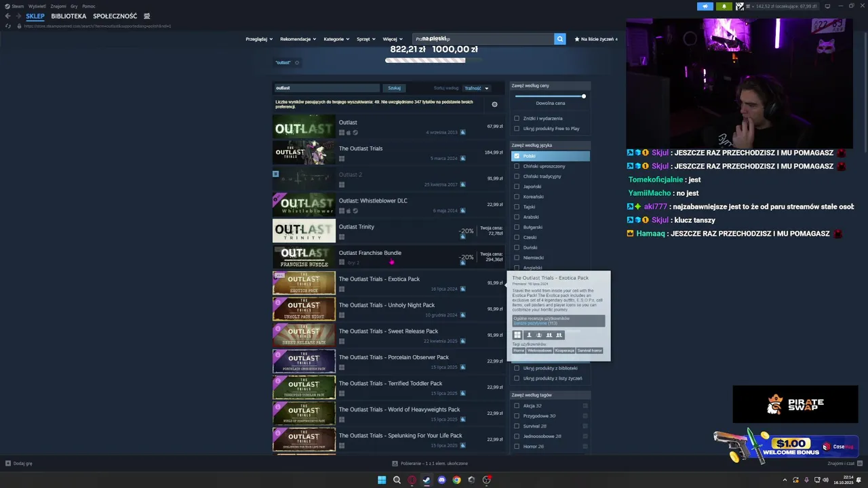Switch to the SPOŁECZNOŚĆ tab

[x=115, y=16]
